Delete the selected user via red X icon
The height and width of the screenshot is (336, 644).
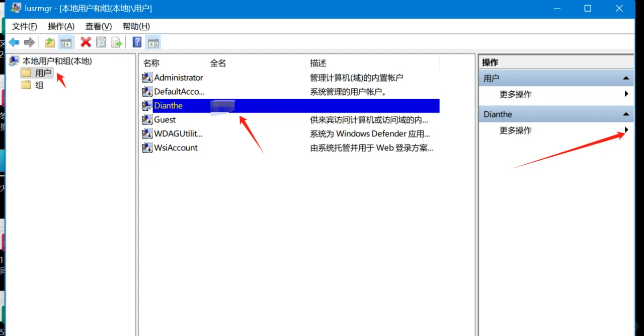(x=86, y=42)
